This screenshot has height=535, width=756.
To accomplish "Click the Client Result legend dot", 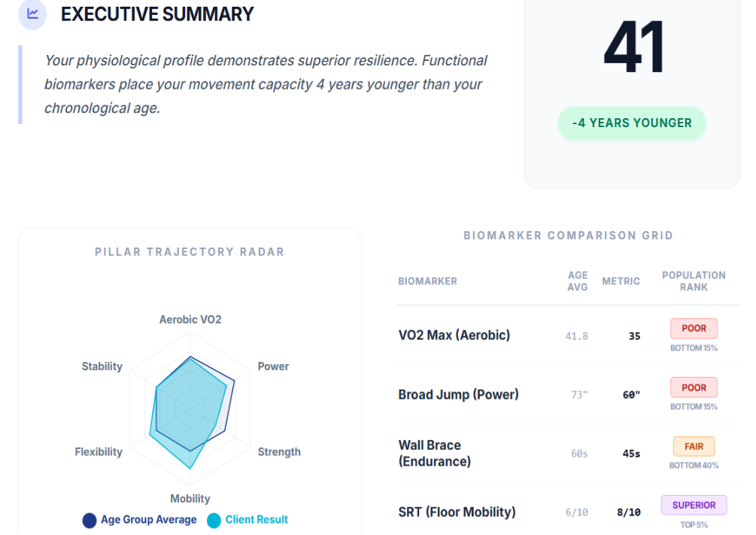I will [x=214, y=520].
